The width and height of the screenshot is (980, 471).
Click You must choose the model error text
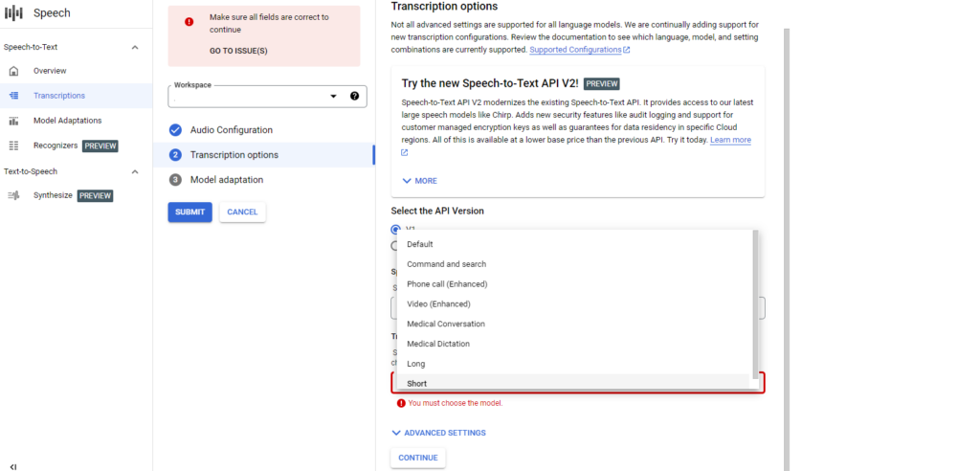455,403
